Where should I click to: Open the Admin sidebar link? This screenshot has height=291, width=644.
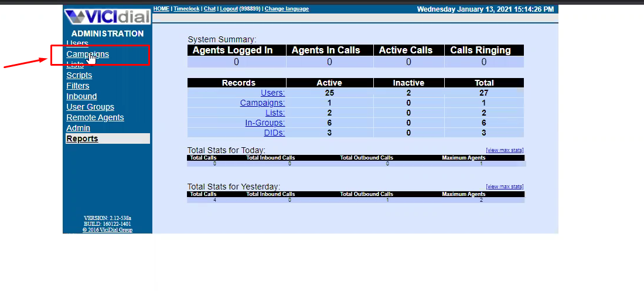pyautogui.click(x=78, y=128)
